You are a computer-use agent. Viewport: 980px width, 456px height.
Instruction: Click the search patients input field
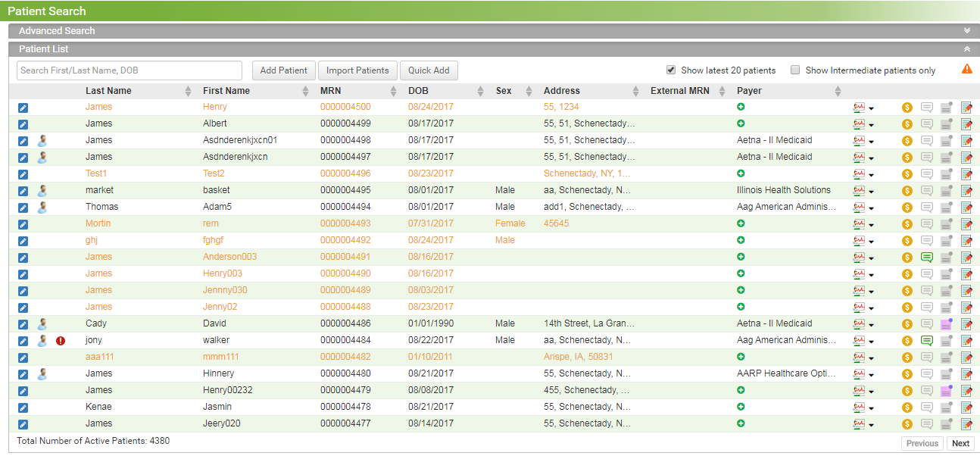pos(129,70)
